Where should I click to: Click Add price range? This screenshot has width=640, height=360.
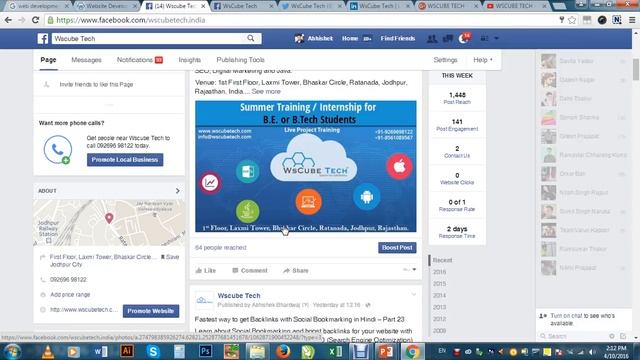point(70,295)
